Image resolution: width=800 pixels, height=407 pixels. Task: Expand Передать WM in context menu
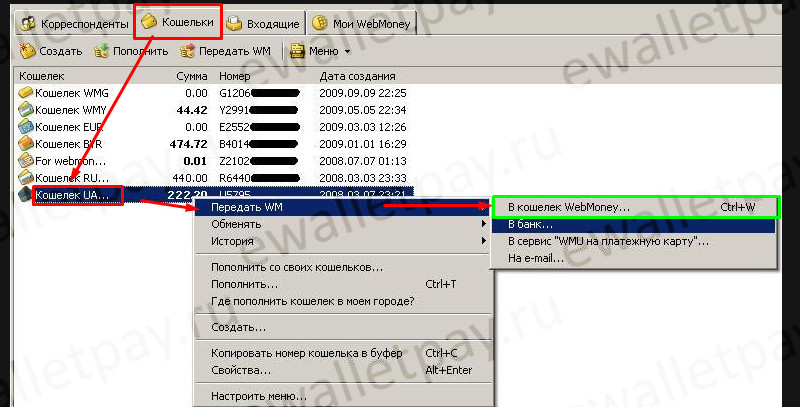343,207
